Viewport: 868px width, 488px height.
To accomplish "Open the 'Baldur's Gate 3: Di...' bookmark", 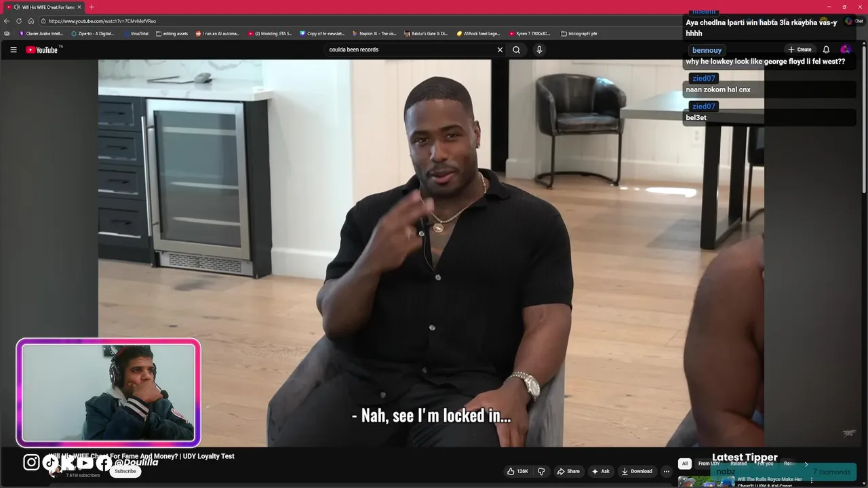I will tap(427, 33).
